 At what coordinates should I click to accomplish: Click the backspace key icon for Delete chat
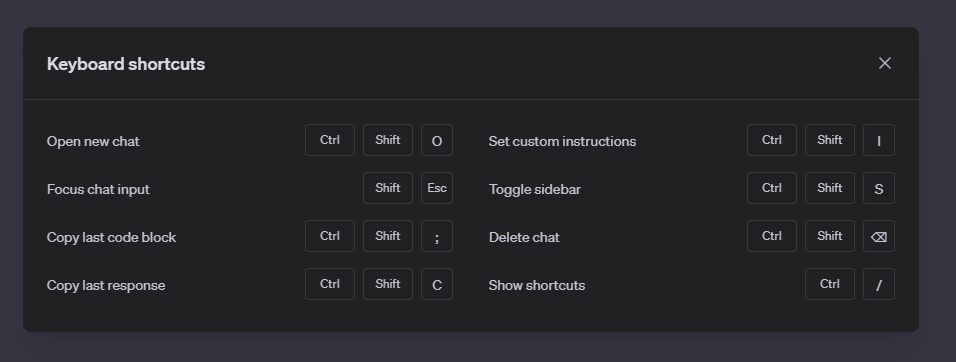(879, 236)
